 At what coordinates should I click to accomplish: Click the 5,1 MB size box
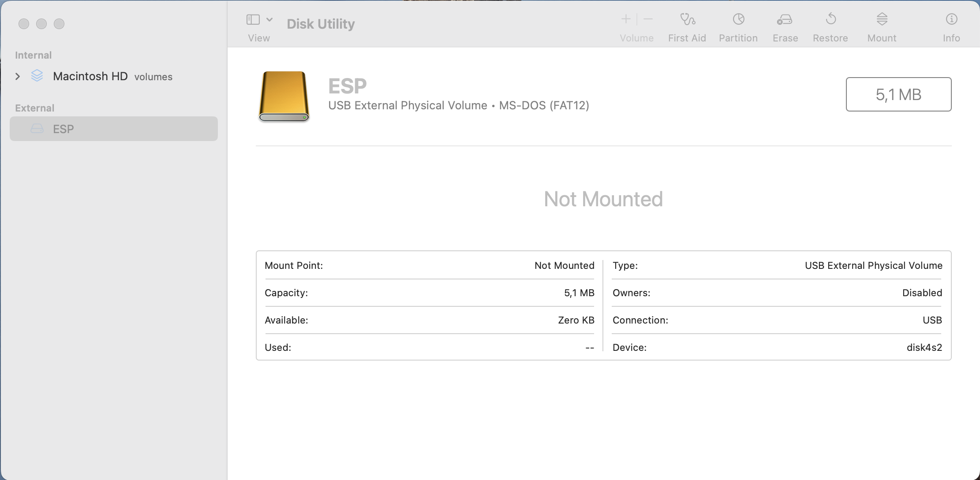[898, 94]
